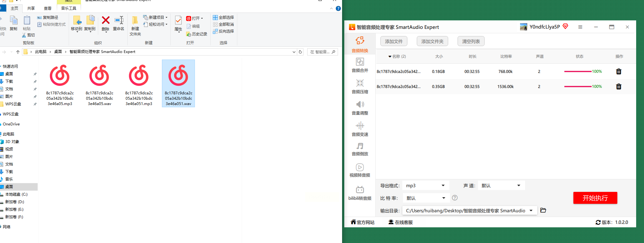Click the 添加文件夹 add folder button
Image resolution: width=644 pixels, height=243 pixels.
[432, 41]
